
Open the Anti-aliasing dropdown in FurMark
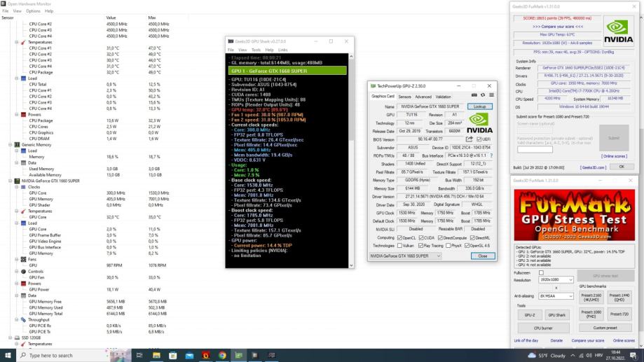click(x=556, y=296)
